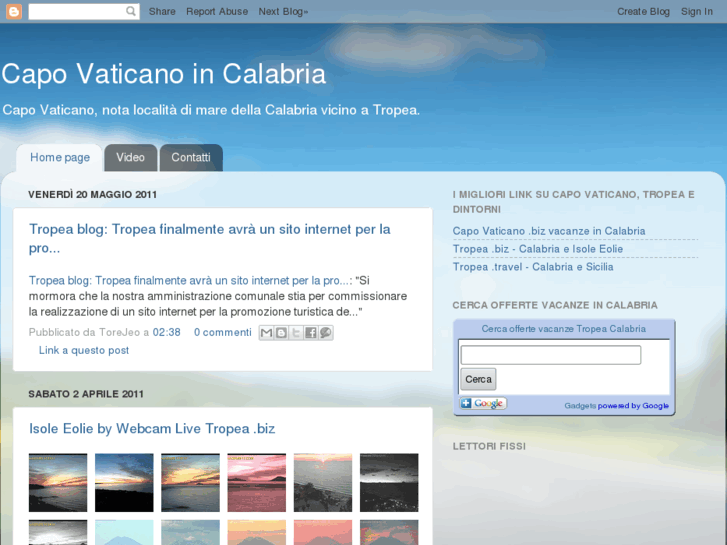Click Report Abuse in the navbar

[x=217, y=12]
